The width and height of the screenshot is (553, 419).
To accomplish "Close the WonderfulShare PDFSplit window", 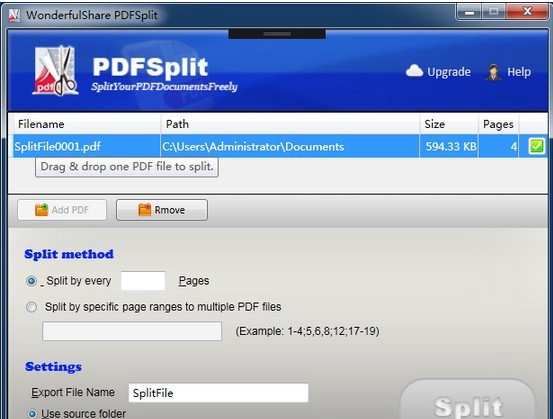I will (x=527, y=12).
